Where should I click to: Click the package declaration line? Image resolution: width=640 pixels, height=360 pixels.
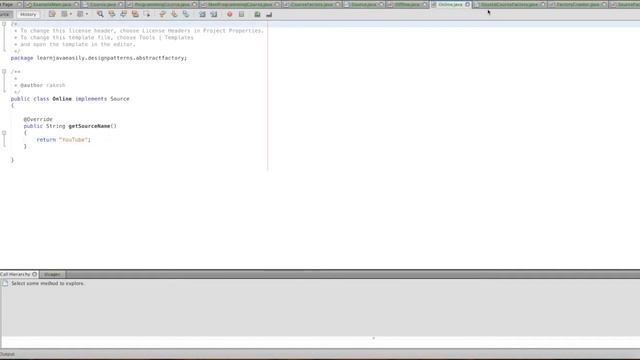point(99,58)
